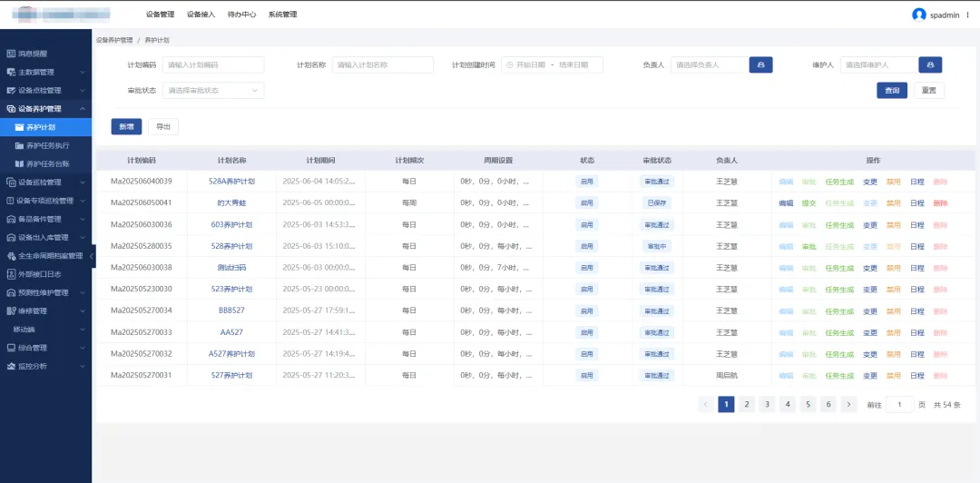
Task: Open the 待办中心 top menu
Action: click(242, 15)
